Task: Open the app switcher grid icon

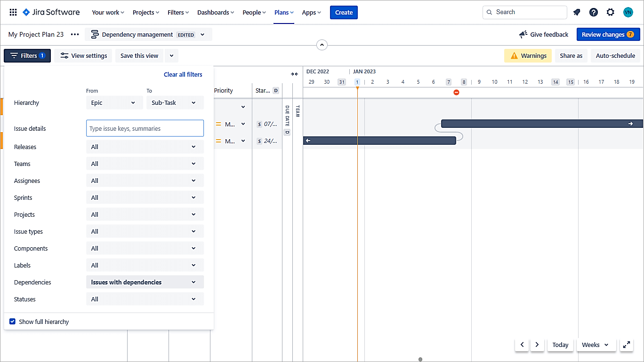Action: click(13, 12)
